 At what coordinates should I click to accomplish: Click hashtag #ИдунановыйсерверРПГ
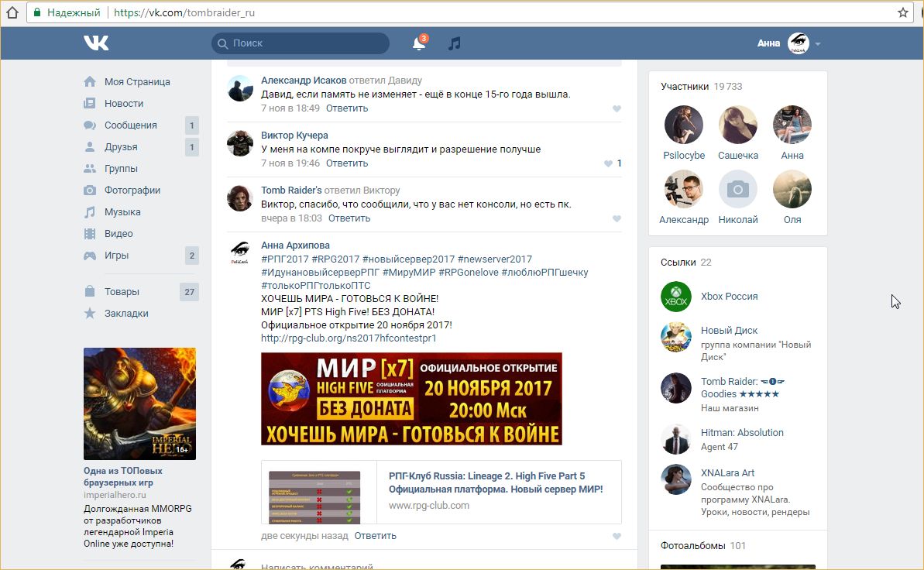pyautogui.click(x=321, y=273)
